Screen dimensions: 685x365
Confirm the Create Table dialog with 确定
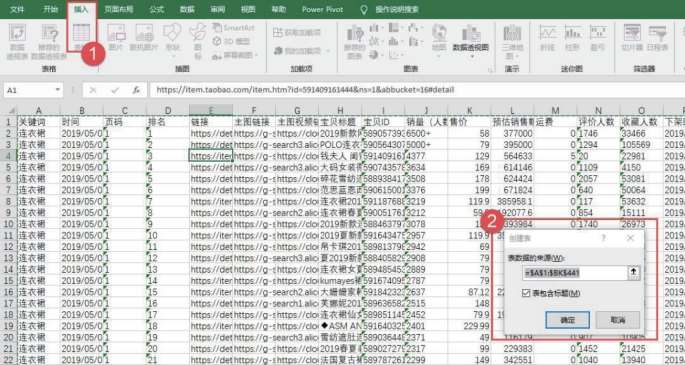point(567,320)
